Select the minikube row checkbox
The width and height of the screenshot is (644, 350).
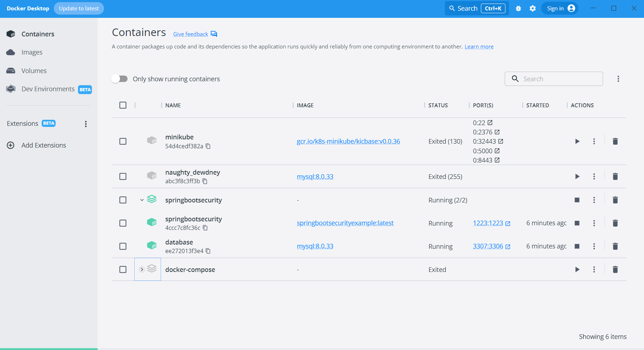[x=123, y=141]
